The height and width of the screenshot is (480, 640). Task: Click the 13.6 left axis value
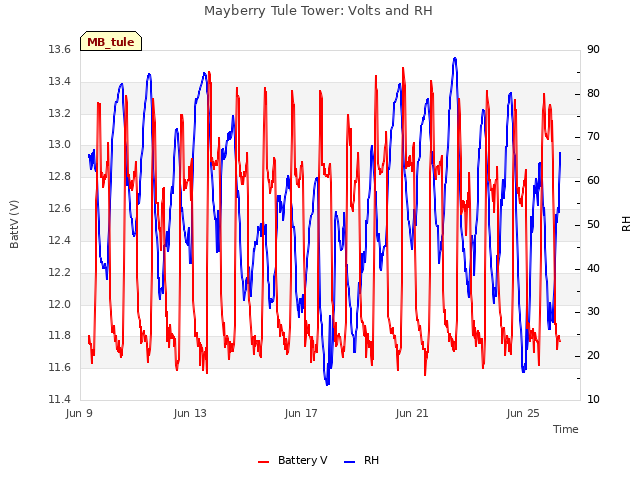[60, 49]
